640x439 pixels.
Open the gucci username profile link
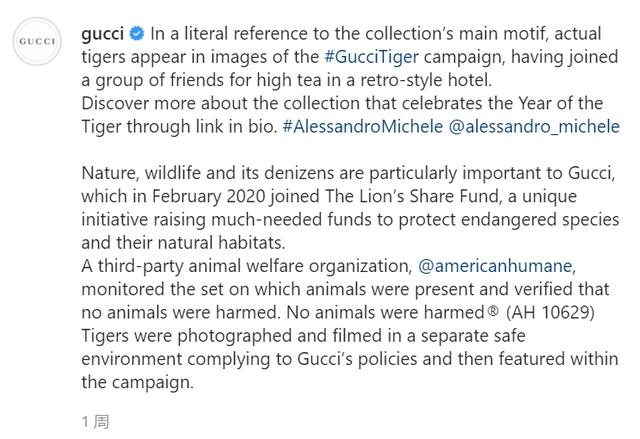click(101, 35)
